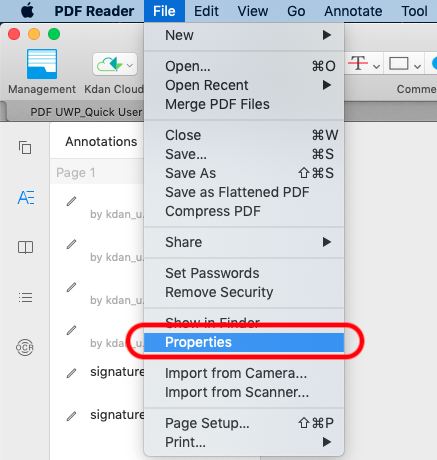437x460 pixels.
Task: Select the annotations list sidebar icon
Action: (x=26, y=197)
